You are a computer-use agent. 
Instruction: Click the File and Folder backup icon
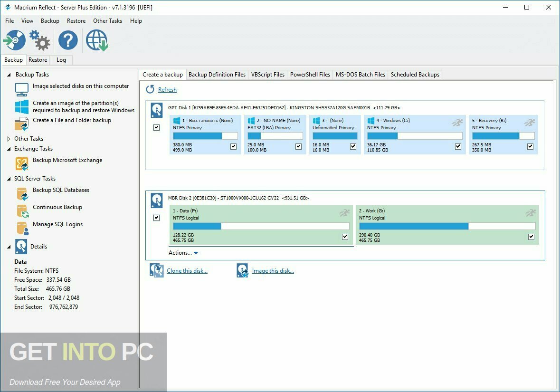pos(22,124)
